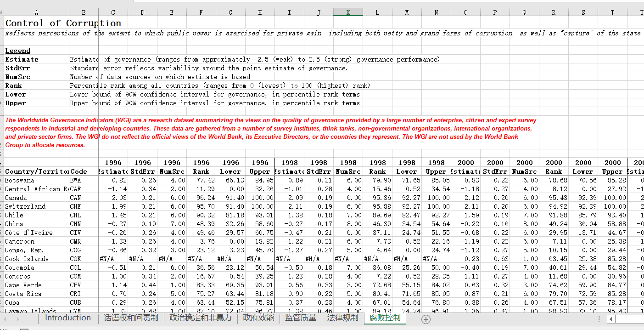Select column B header
This screenshot has width=644, height=330.
(x=84, y=12)
